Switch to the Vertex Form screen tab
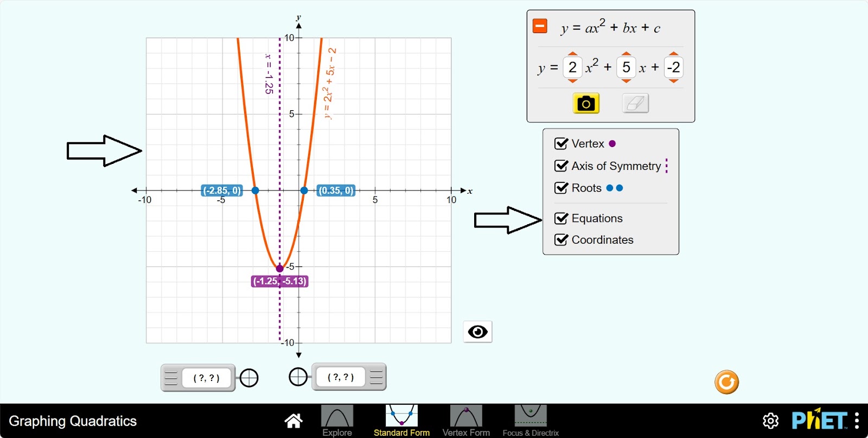868x438 pixels. click(x=466, y=421)
